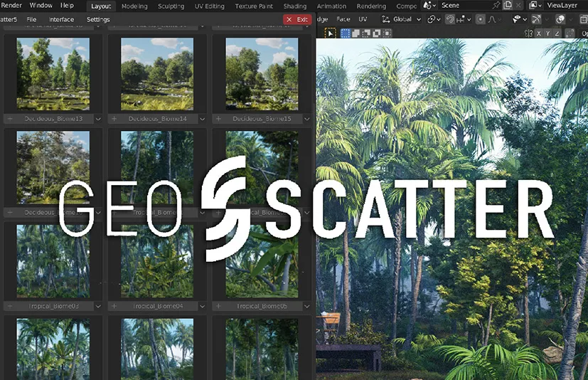This screenshot has width=588, height=380.
Task: Expand options chevron for Decideous_Biome13
Action: pos(98,119)
